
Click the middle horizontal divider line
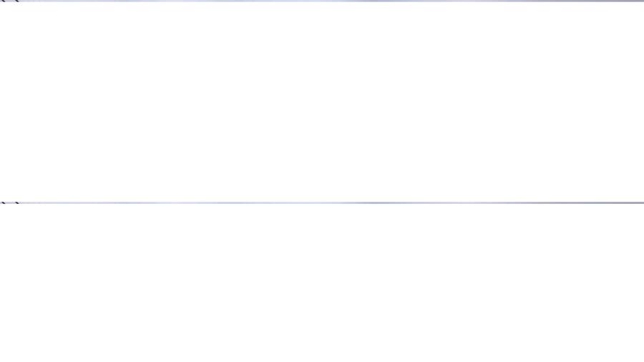[322, 202]
